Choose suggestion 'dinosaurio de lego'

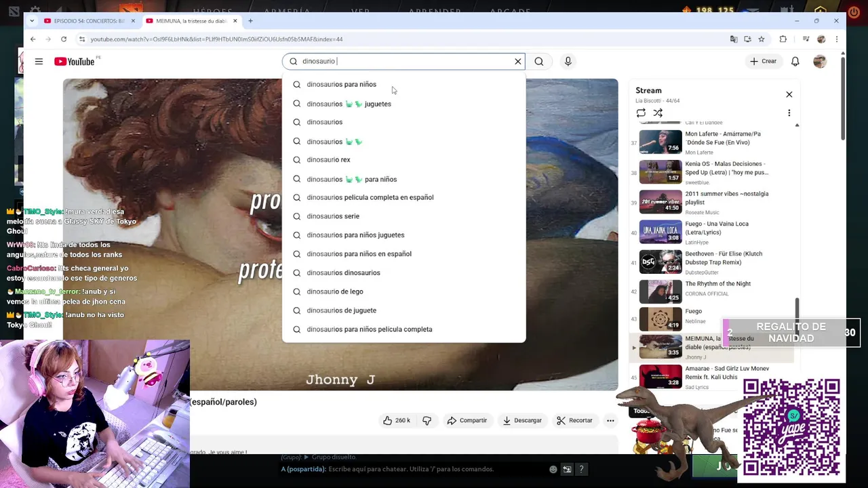(404, 291)
